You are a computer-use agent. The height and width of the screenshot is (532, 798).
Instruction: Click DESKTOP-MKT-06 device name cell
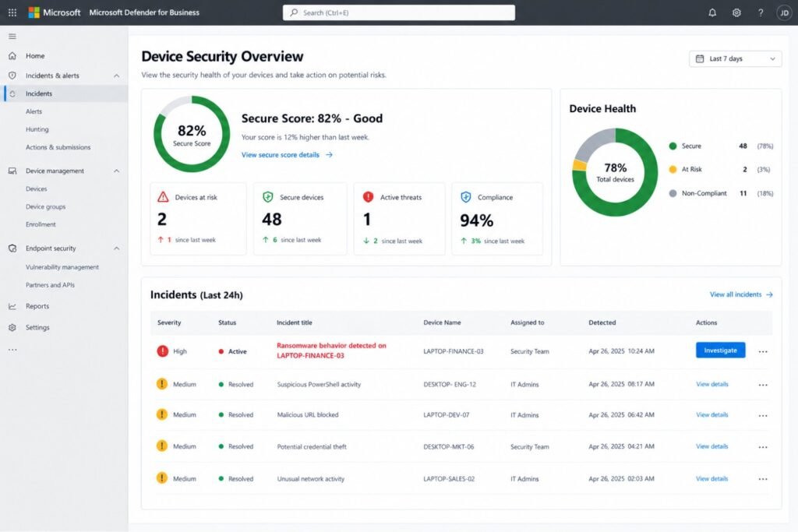[448, 446]
